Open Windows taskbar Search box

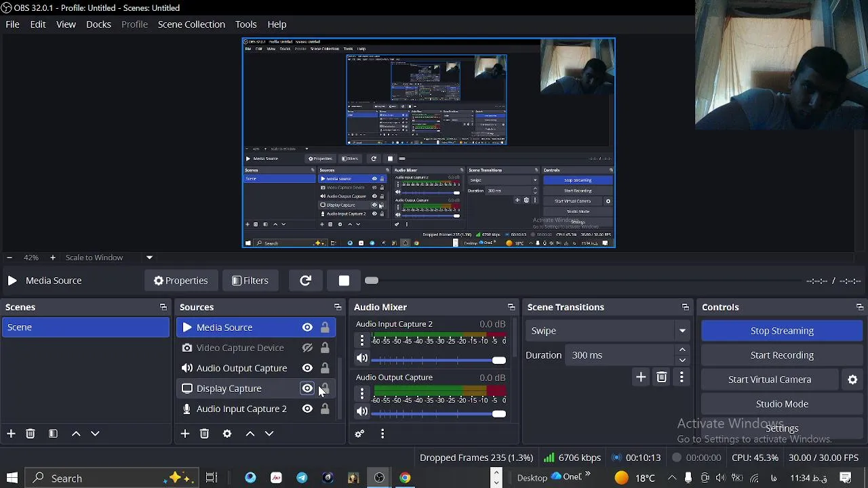(x=112, y=478)
